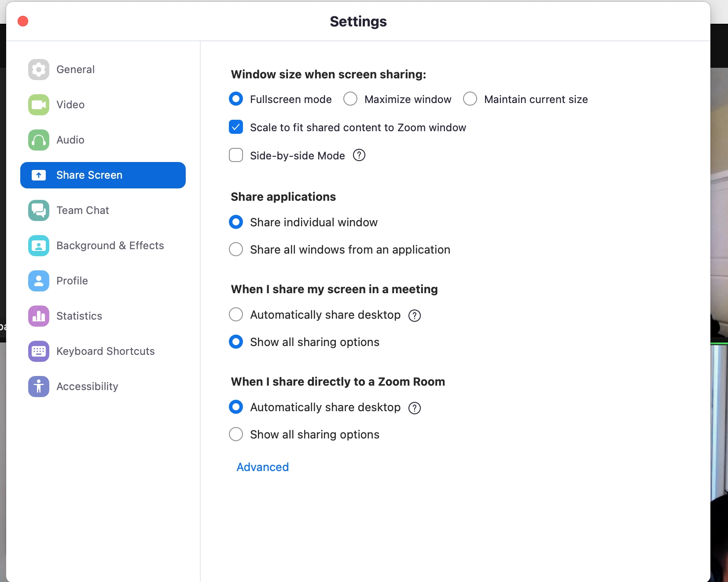Viewport: 728px width, 582px height.
Task: Select Team Chat settings label
Action: (x=83, y=210)
